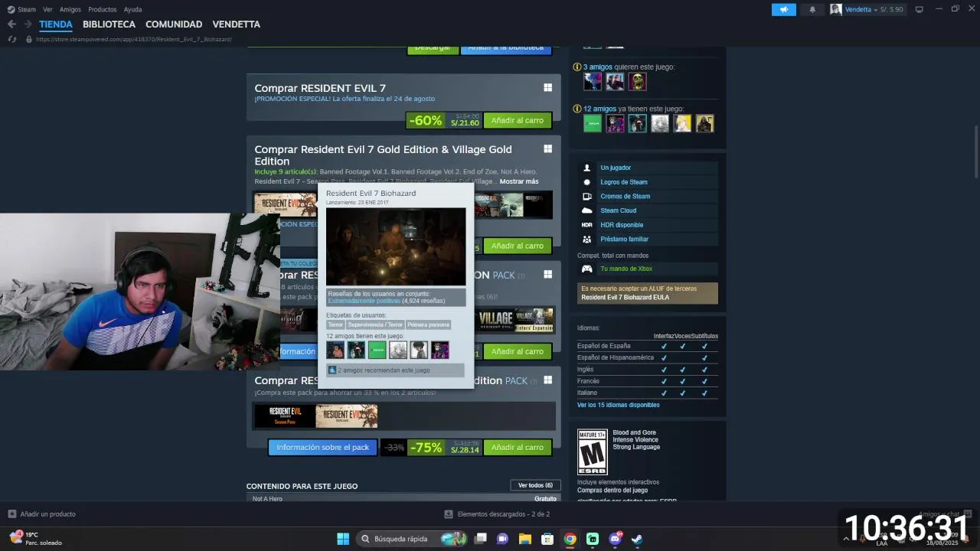Click the Not A Hero content row
Viewport: 980px width, 551px height.
[403, 498]
